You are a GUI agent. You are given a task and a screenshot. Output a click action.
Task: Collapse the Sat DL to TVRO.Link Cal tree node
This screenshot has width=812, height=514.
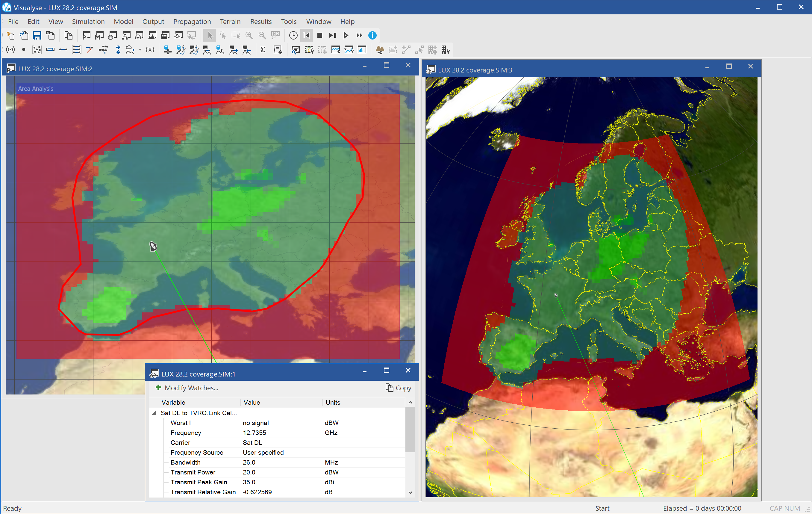pyautogui.click(x=154, y=413)
